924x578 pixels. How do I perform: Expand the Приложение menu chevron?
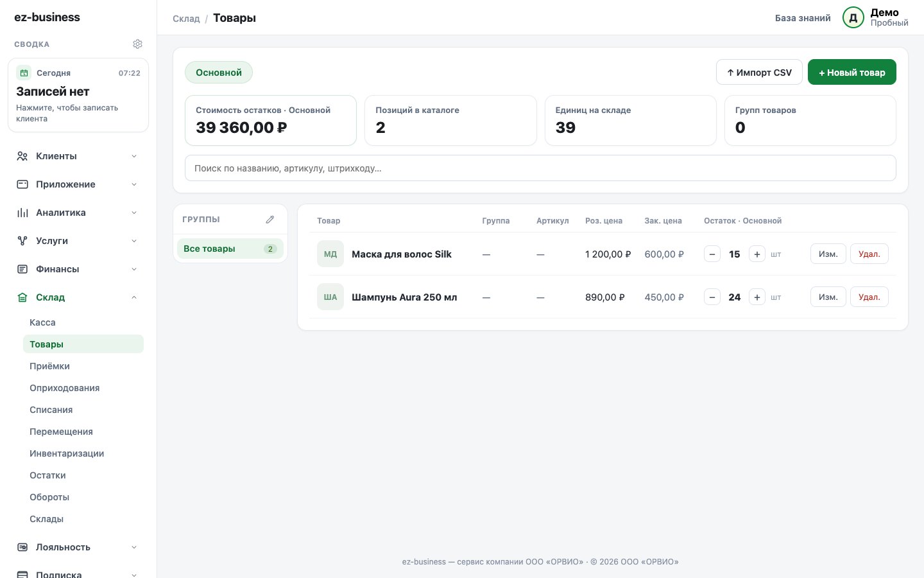(x=134, y=184)
